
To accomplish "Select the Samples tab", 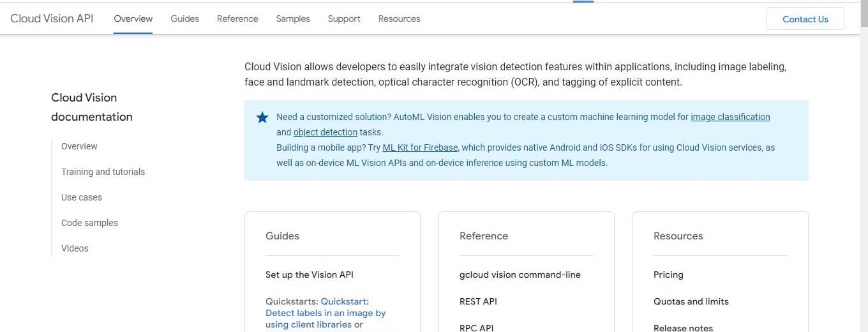I will 293,19.
